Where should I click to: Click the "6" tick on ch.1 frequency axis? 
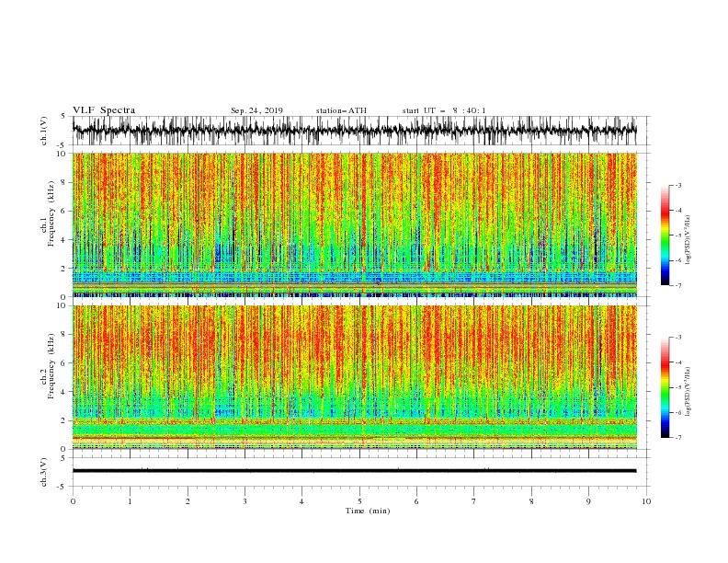(x=64, y=211)
